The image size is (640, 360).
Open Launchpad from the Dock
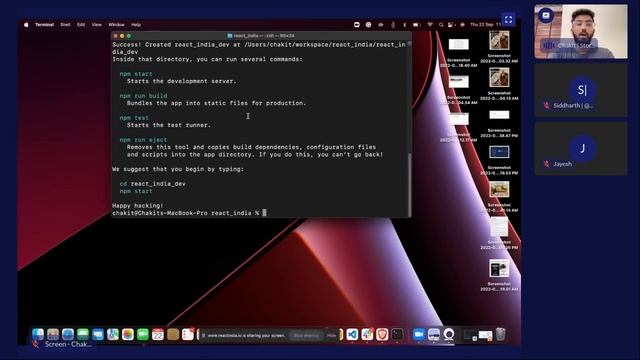(53, 334)
